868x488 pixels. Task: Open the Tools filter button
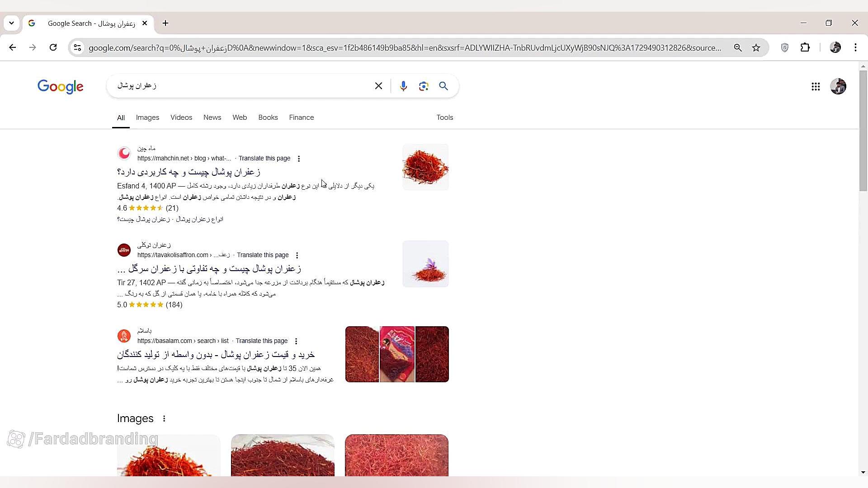(x=445, y=117)
